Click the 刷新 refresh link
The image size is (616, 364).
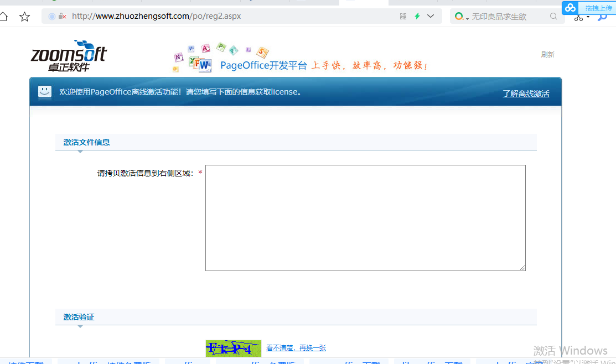(x=547, y=55)
